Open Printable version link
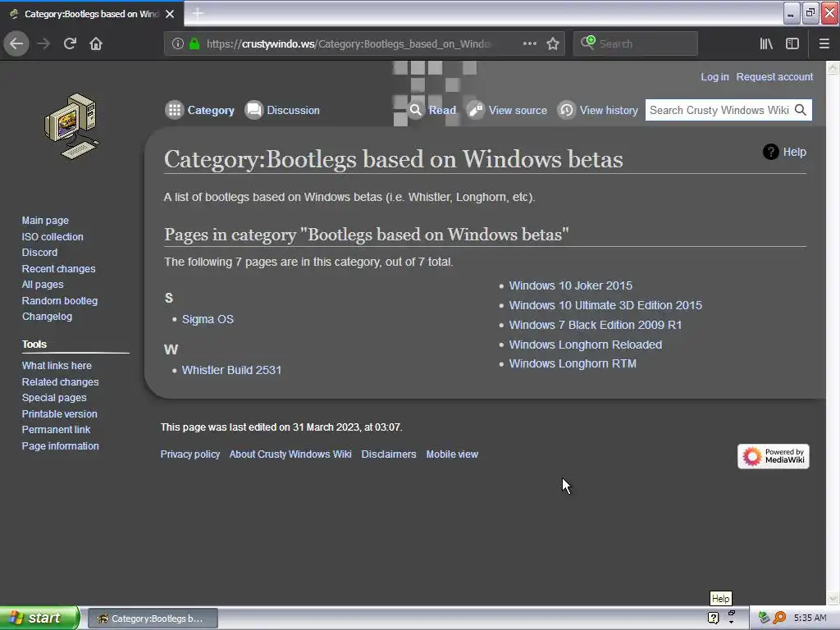The width and height of the screenshot is (840, 630). [x=59, y=413]
